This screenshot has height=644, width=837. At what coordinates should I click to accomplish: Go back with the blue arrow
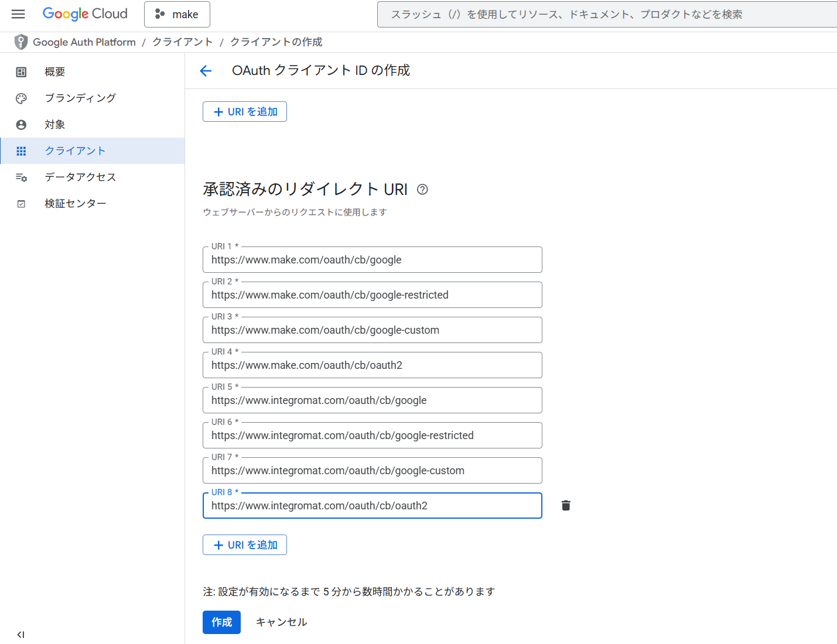206,71
